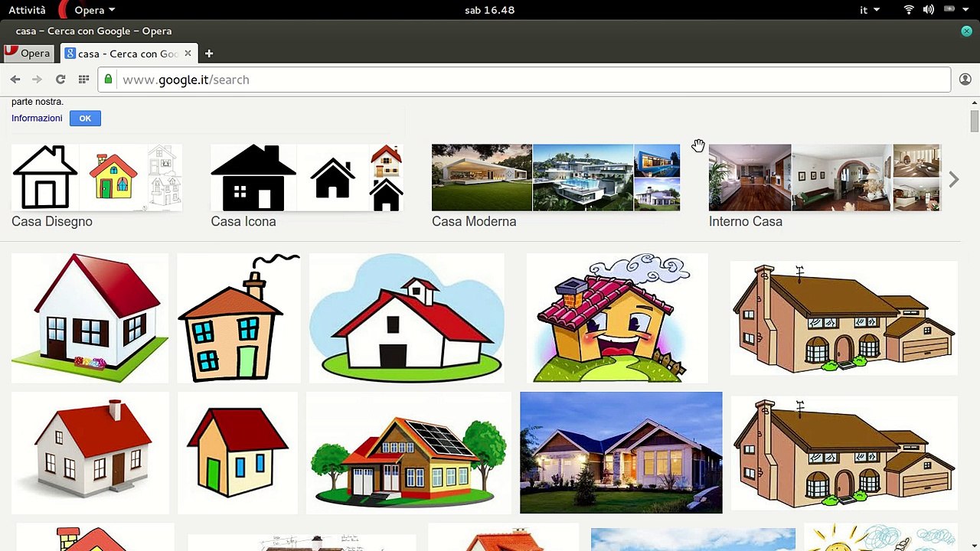This screenshot has height=551, width=980.
Task: Open the orange house with smoking chimney image
Action: [238, 318]
